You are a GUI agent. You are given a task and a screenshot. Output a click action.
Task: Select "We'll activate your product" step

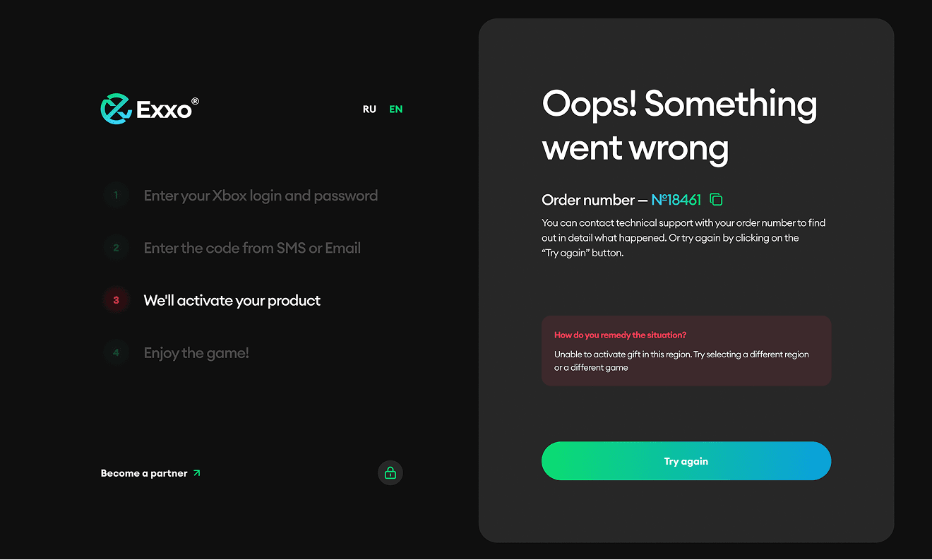pos(232,300)
